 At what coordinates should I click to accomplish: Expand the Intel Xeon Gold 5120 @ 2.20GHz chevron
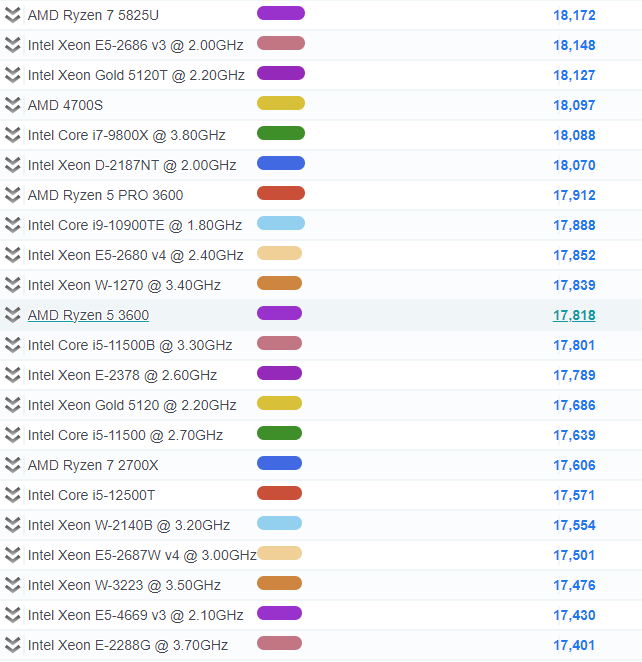(13, 404)
